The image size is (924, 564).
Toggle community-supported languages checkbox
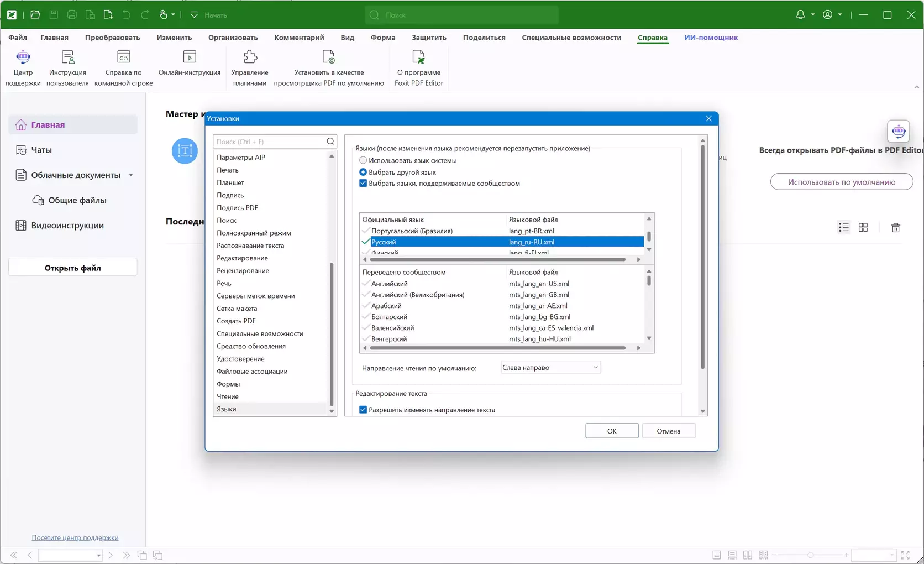coord(363,184)
